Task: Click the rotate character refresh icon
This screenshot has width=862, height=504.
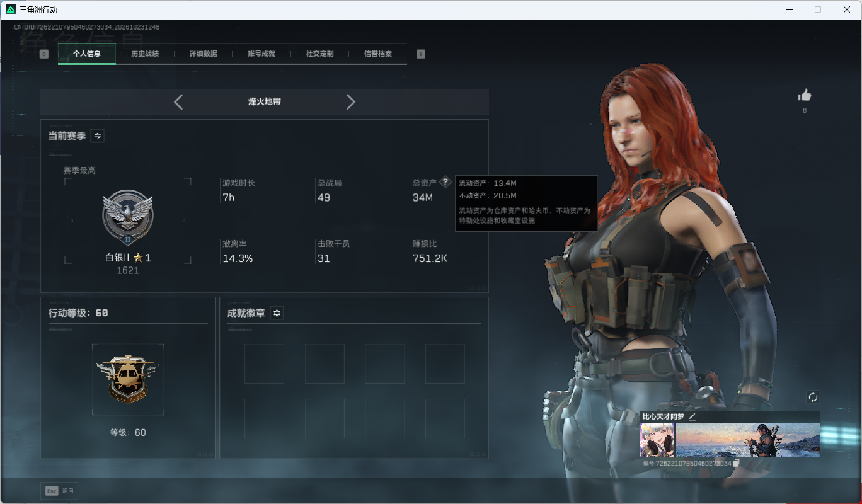Action: coord(813,397)
